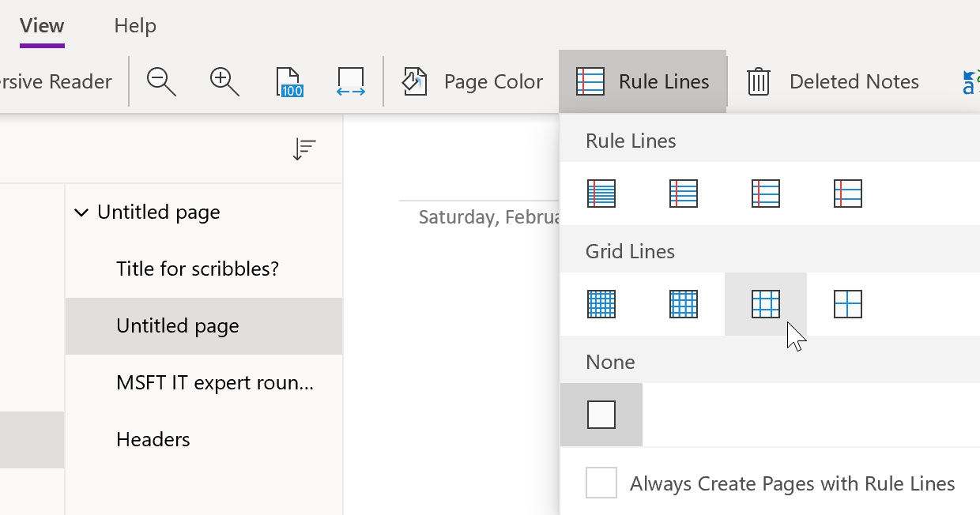The height and width of the screenshot is (515, 980).
Task: Select the None blank page option
Action: [601, 415]
